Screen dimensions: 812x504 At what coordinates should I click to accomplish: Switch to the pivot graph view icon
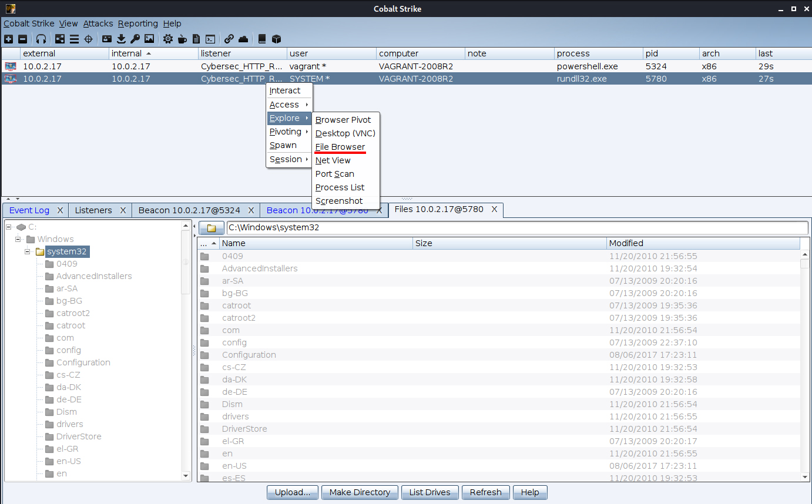click(x=59, y=39)
